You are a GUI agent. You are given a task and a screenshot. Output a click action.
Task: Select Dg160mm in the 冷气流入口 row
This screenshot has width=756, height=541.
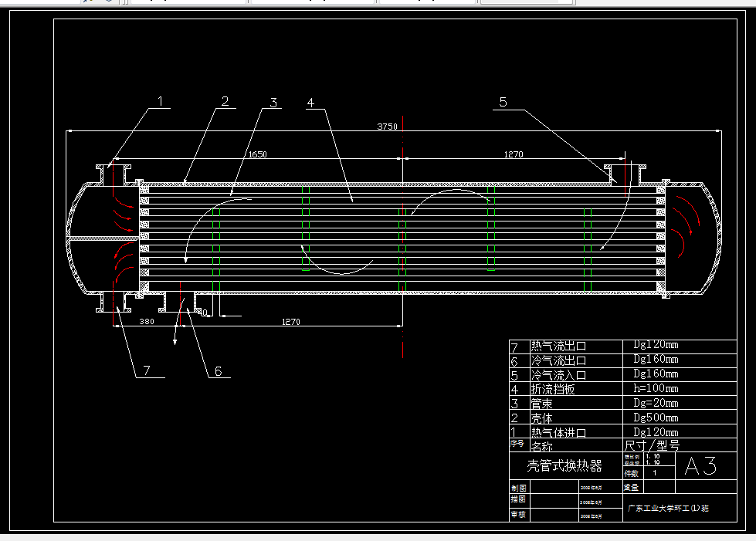pos(656,374)
